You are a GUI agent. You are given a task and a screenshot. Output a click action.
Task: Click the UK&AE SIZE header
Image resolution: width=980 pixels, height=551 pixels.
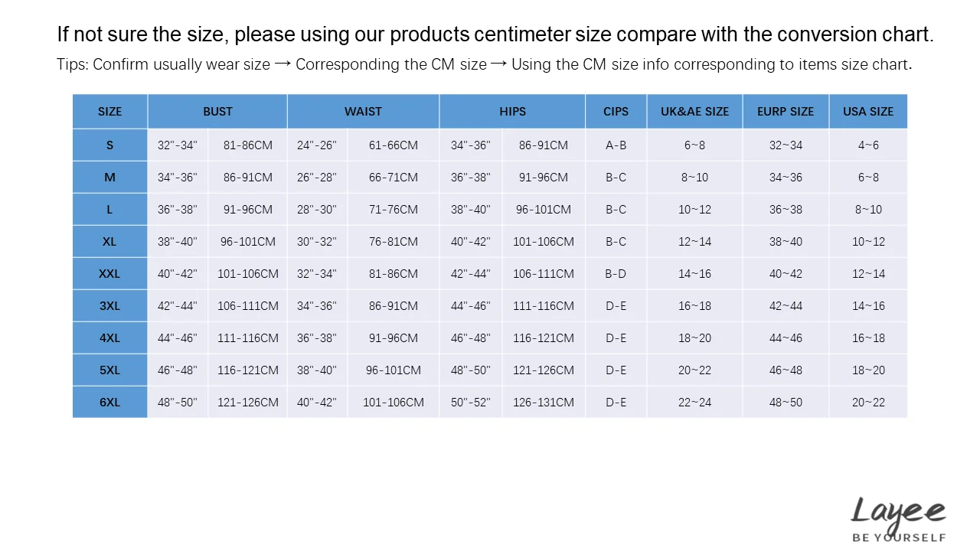[x=694, y=112]
